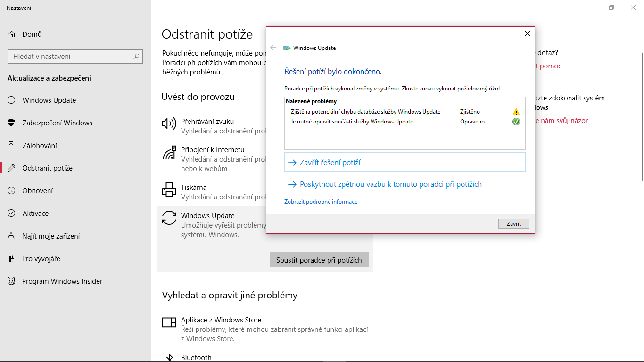Screen dimensions: 644x362
Task: Click Spustit poradce při potížích button
Action: click(x=319, y=260)
